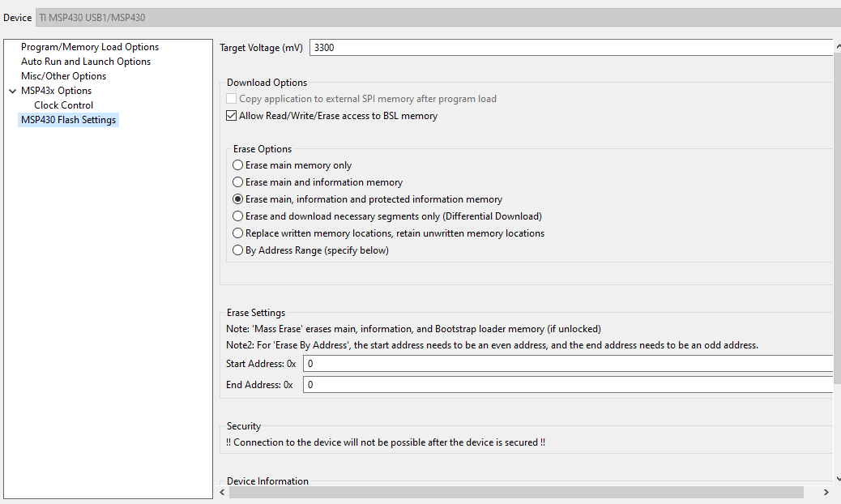Select Replace written memory locations option
This screenshot has height=504, width=841.
click(237, 233)
